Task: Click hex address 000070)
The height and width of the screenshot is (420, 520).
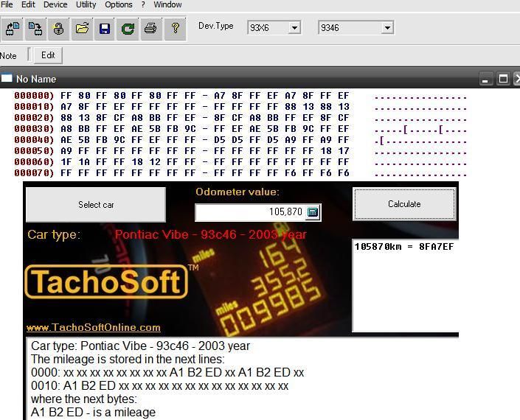Action: [x=34, y=173]
